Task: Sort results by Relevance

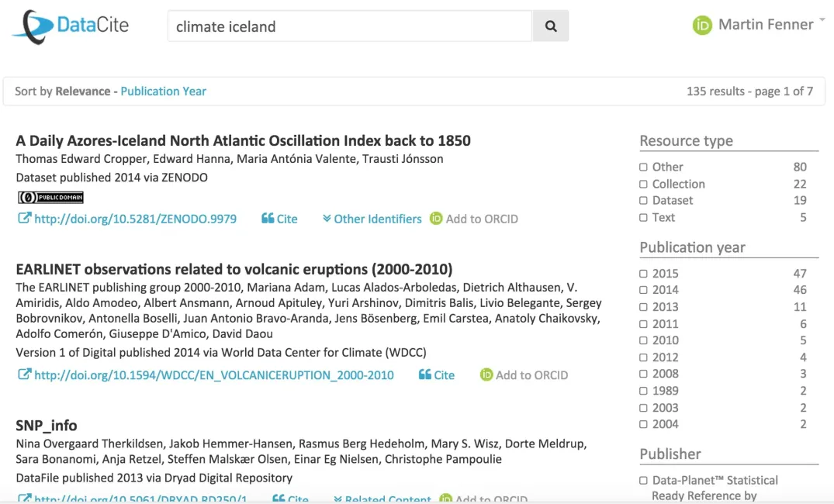Action: click(x=82, y=91)
